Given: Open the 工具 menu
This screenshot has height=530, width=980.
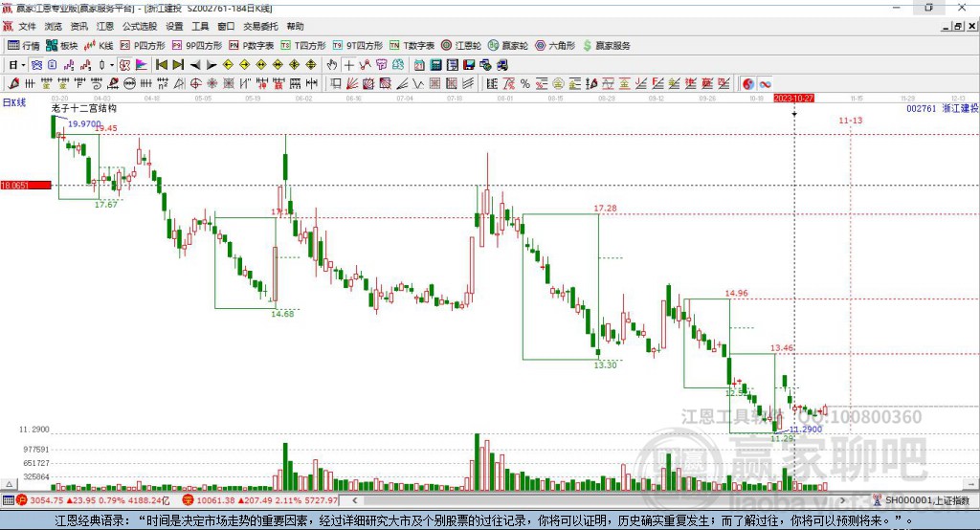Looking at the screenshot, I should pyautogui.click(x=200, y=26).
